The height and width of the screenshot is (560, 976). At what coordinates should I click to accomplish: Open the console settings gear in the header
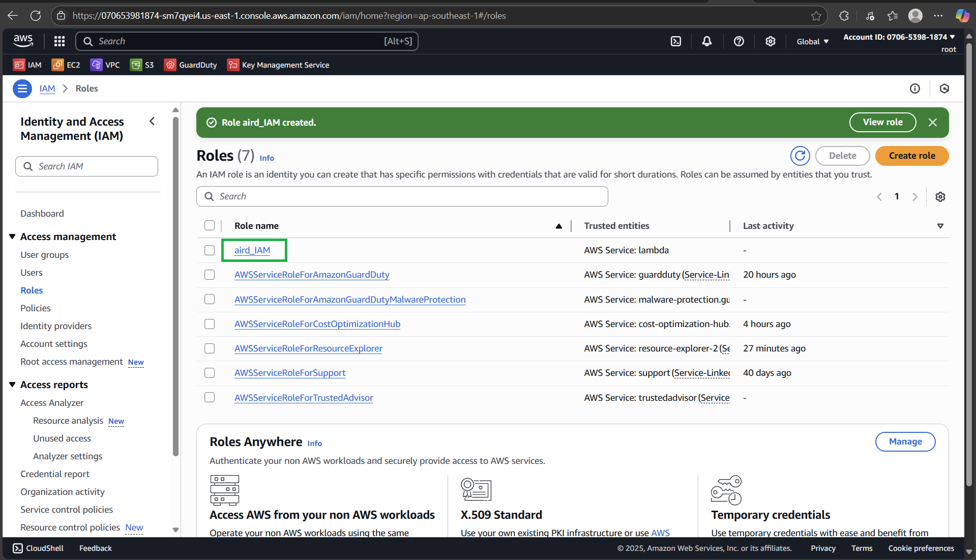click(771, 41)
